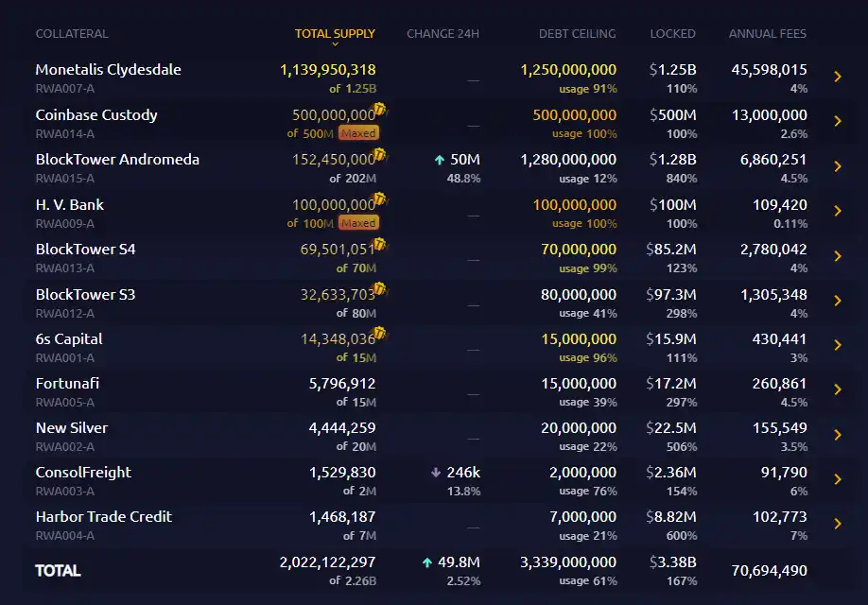Expand the Coinbase Custody row chevron

838,121
